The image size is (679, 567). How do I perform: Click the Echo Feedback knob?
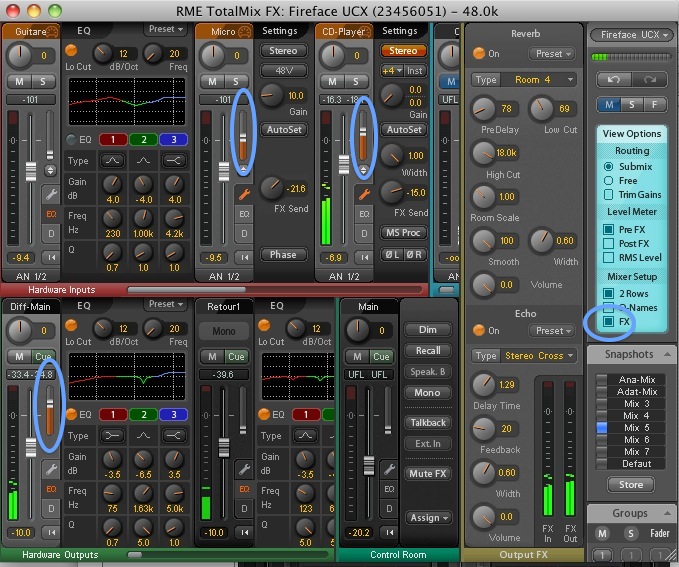tap(484, 429)
